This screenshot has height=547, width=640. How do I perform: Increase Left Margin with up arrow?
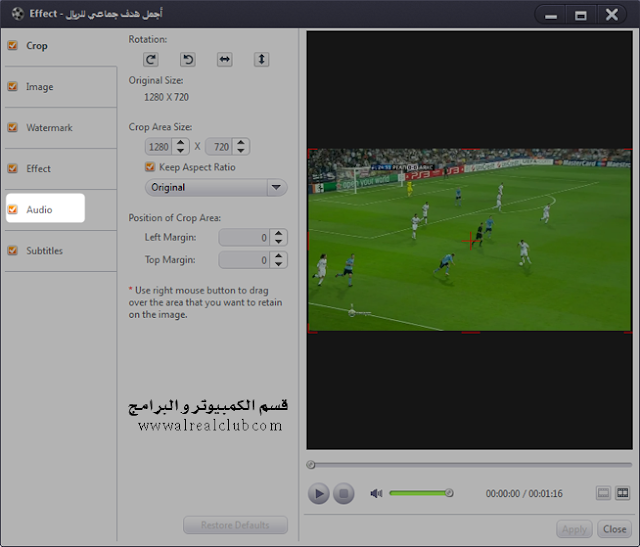click(x=278, y=233)
